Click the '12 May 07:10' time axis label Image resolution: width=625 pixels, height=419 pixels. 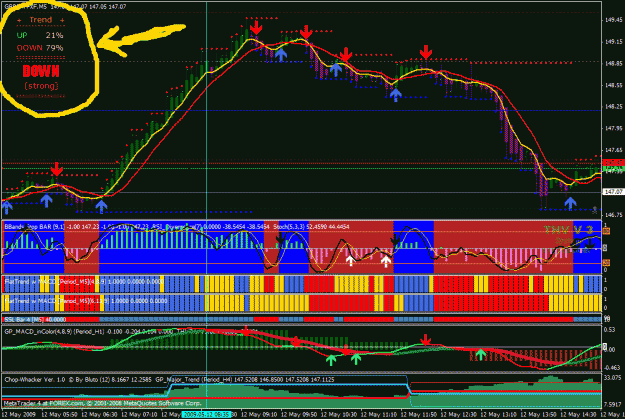[x=139, y=415]
